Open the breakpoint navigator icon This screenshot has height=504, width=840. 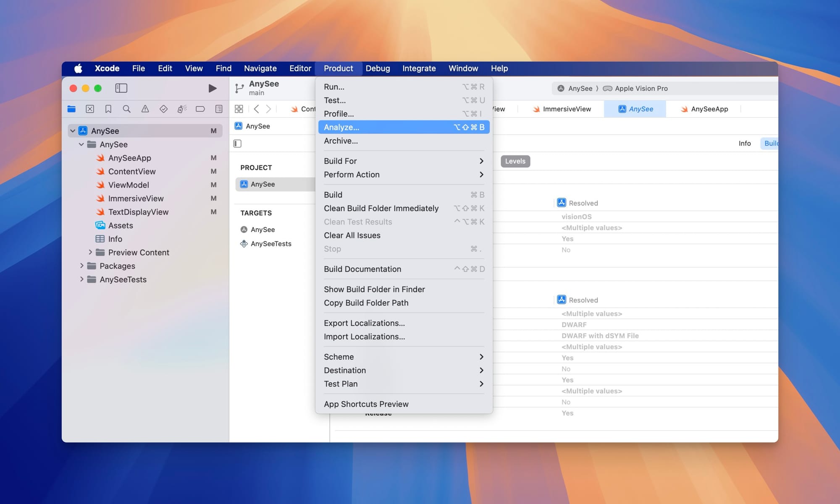(x=200, y=109)
